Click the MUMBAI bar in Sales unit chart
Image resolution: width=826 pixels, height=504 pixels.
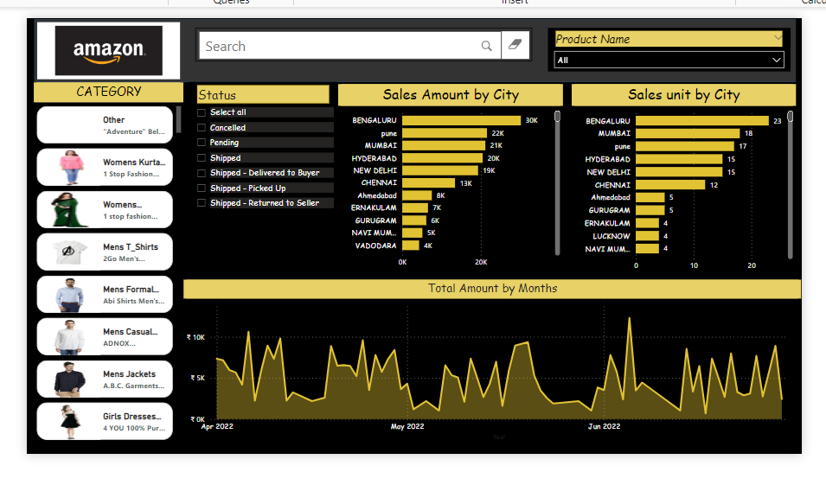click(x=688, y=134)
